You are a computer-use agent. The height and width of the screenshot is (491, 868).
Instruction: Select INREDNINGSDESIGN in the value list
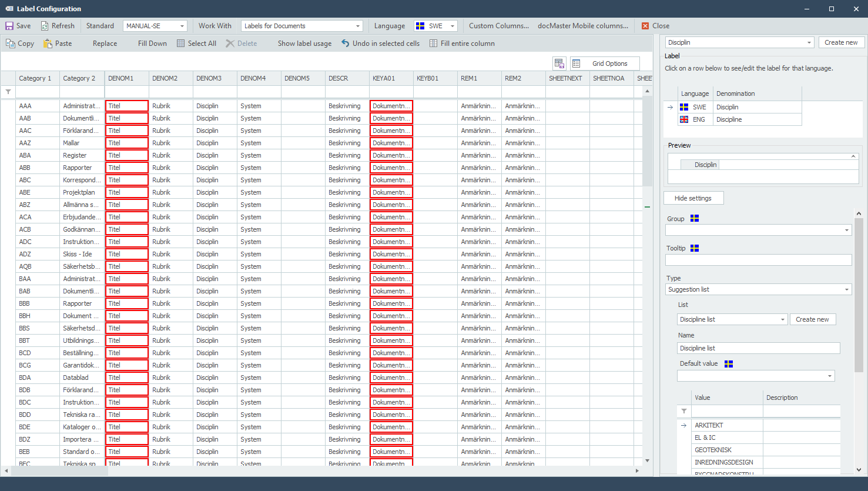[727, 462]
